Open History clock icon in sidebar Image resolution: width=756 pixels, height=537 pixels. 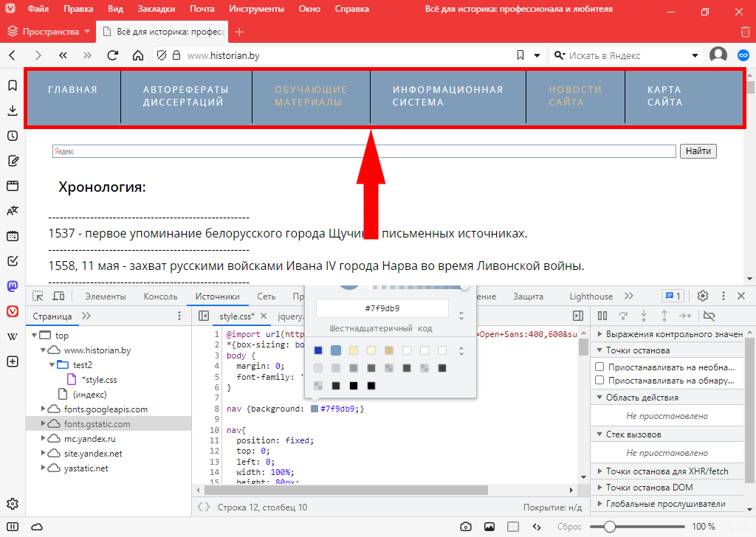[x=13, y=136]
